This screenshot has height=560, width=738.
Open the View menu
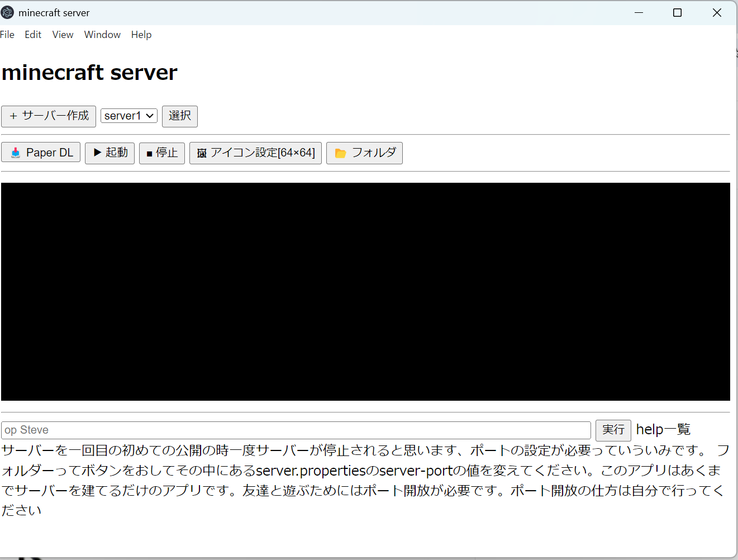[63, 35]
